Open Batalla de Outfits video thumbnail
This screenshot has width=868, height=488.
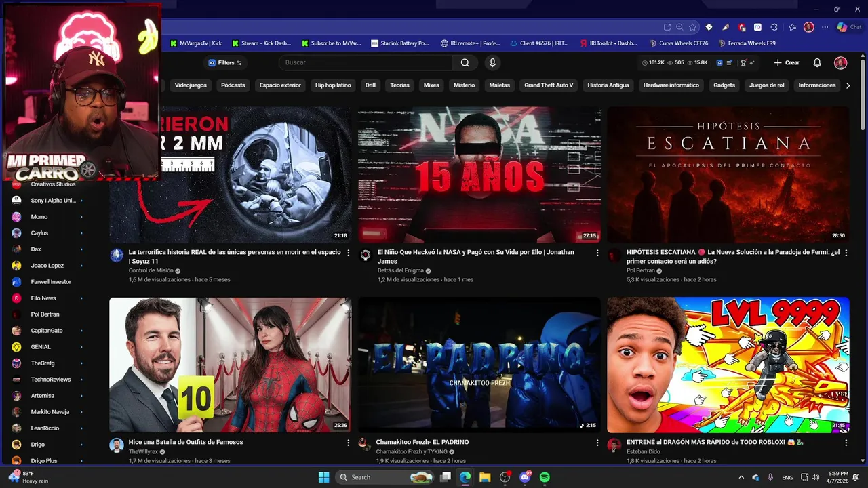(x=231, y=365)
